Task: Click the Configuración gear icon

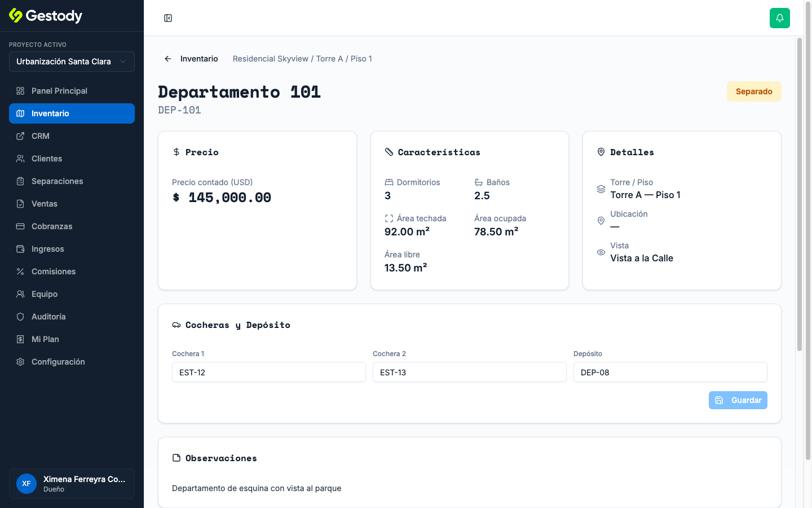Action: pos(20,362)
